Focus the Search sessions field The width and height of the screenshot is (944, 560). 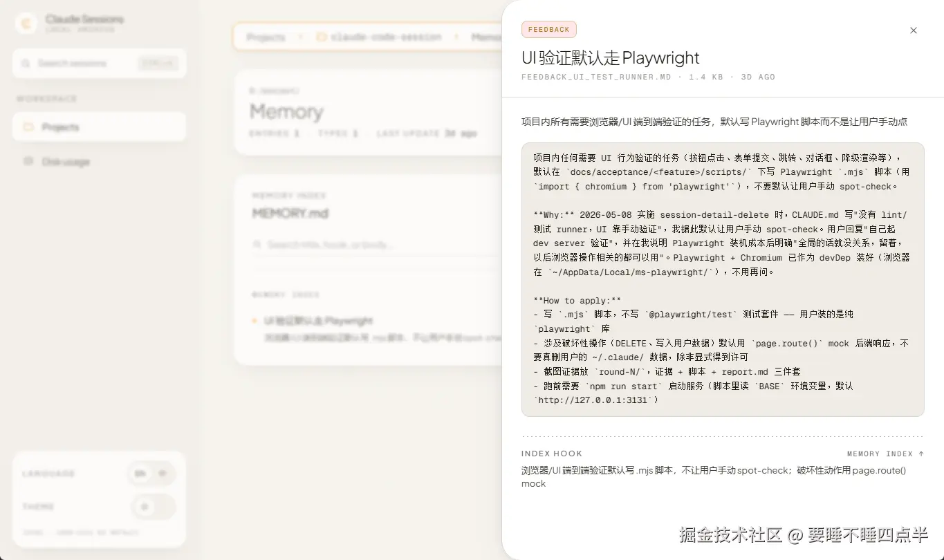point(99,64)
